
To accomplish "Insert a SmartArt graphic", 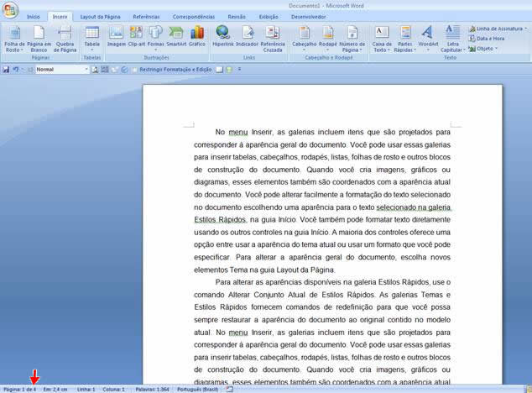I will coord(176,36).
